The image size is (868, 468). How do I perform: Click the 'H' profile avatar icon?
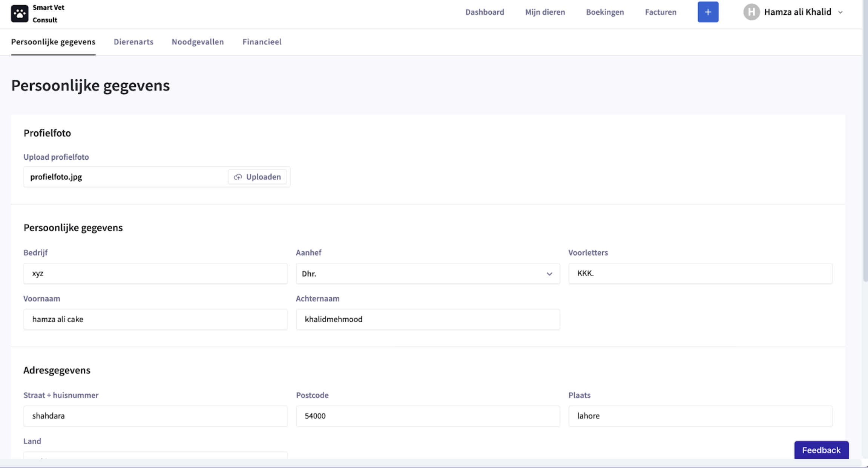[x=751, y=12]
